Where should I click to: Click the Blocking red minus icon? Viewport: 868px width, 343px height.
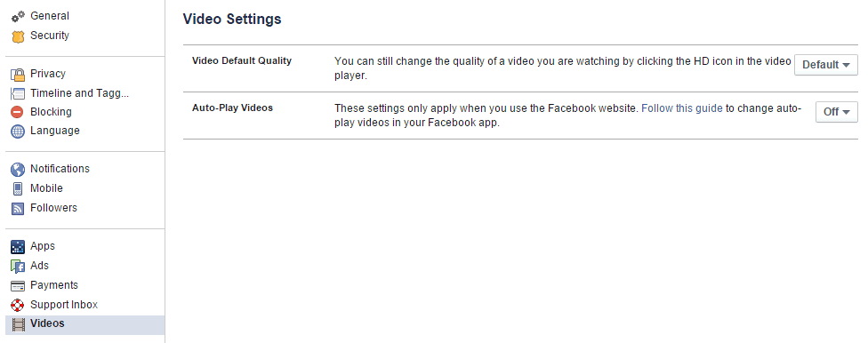[18, 112]
